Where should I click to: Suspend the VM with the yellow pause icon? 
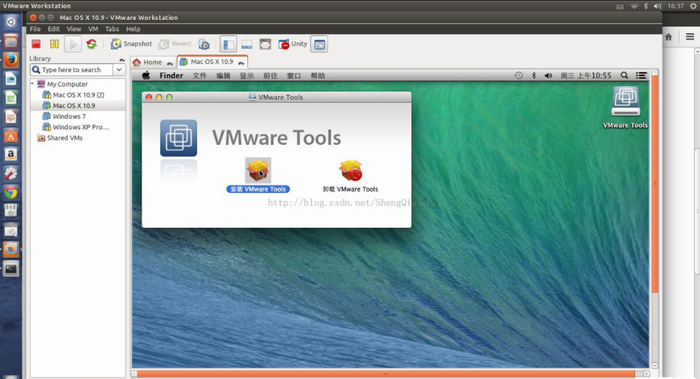point(54,44)
